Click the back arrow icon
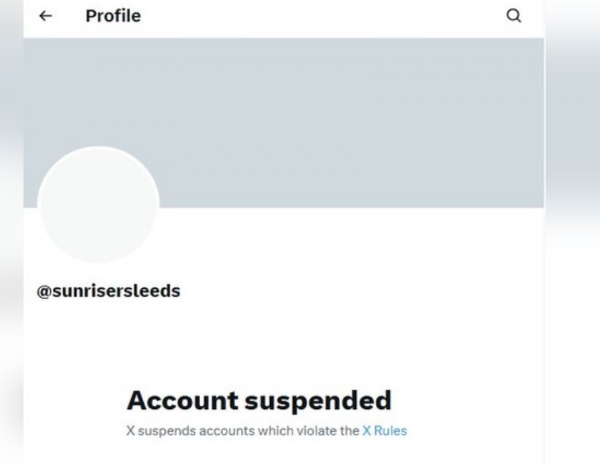This screenshot has height=466, width=600. point(46,16)
